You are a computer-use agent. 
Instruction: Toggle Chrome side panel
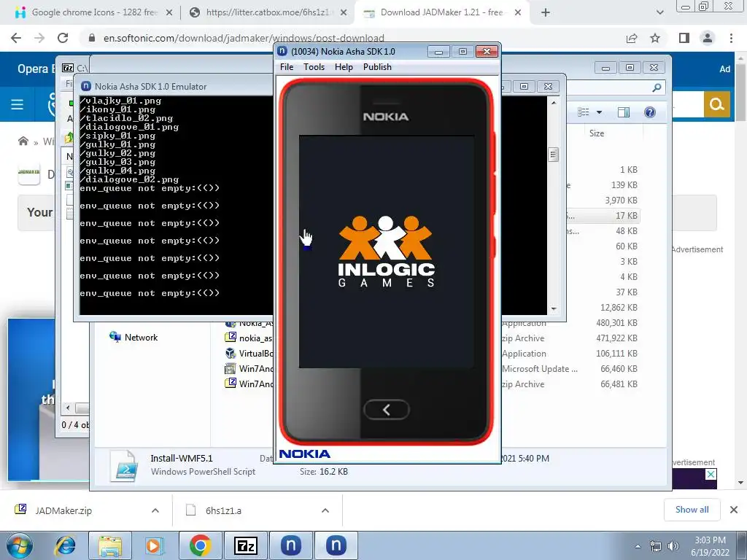684,38
